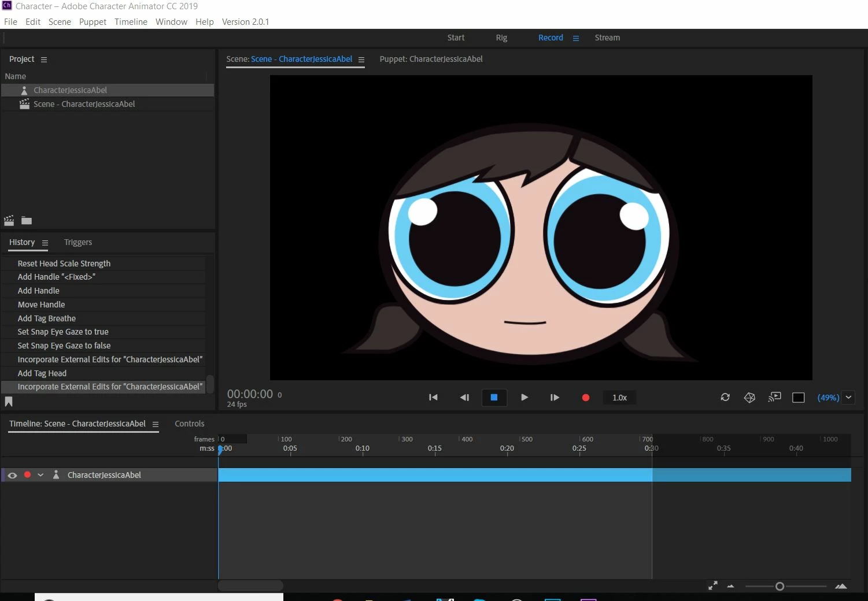Open scene zoom percentage dropdown
Image resolution: width=868 pixels, height=601 pixels.
point(848,397)
